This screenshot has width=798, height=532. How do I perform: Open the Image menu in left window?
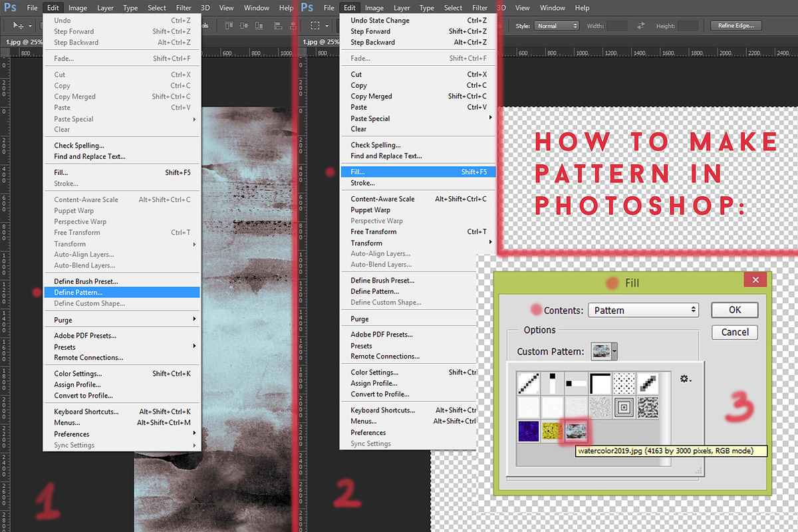coord(78,8)
